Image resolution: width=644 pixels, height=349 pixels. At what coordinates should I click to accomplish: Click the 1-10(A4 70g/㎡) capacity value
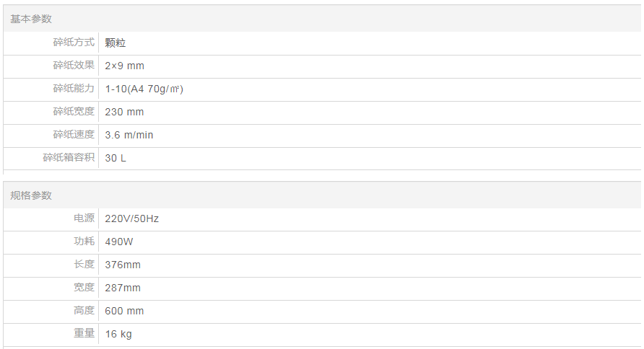144,89
